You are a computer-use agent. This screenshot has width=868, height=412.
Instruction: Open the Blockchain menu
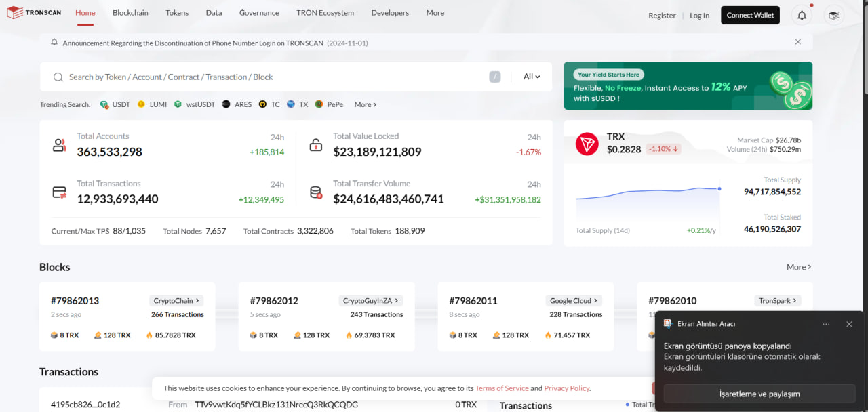click(131, 13)
